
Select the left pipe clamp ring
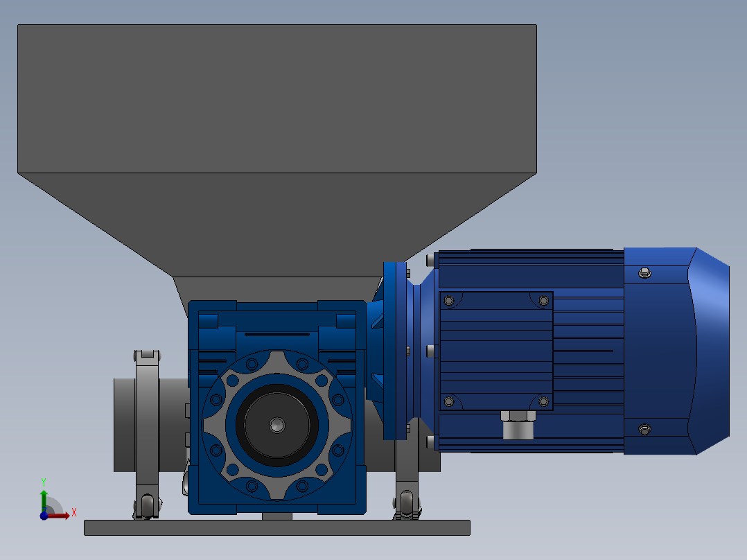pyautogui.click(x=147, y=434)
